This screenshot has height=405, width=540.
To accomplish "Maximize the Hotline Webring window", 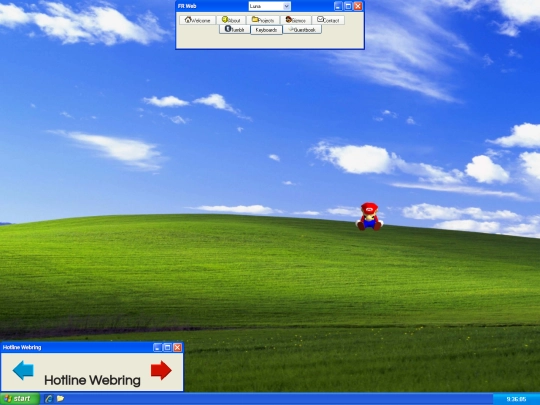I will pos(167,347).
